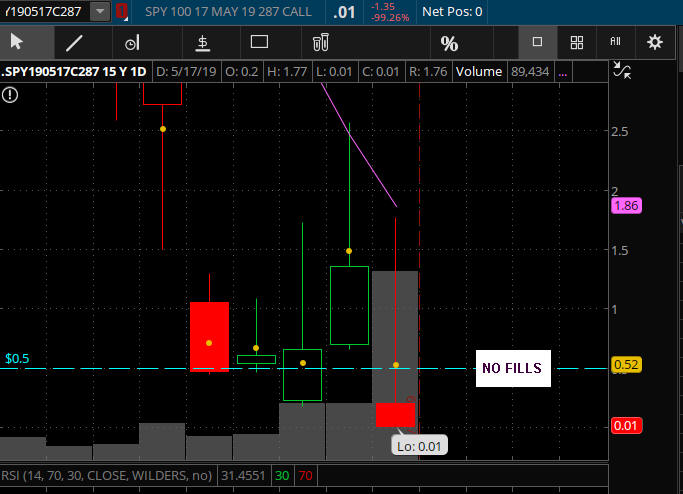Click the last price .01 in header

344,12
